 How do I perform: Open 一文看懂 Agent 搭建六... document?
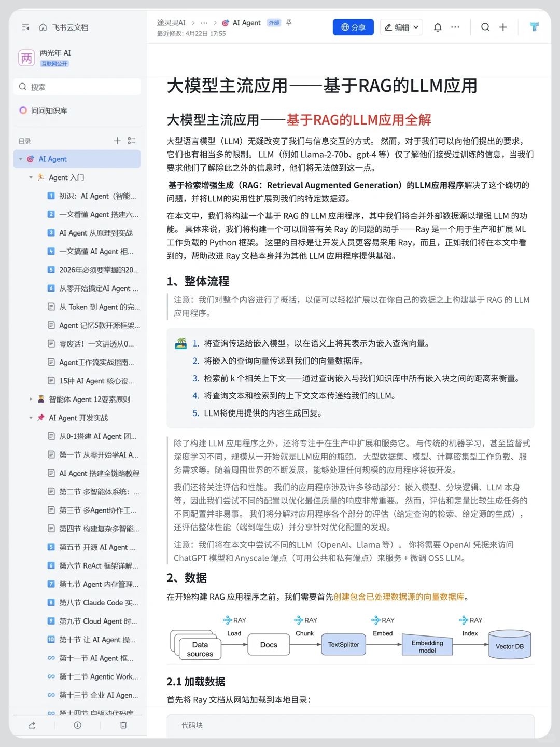tap(93, 214)
